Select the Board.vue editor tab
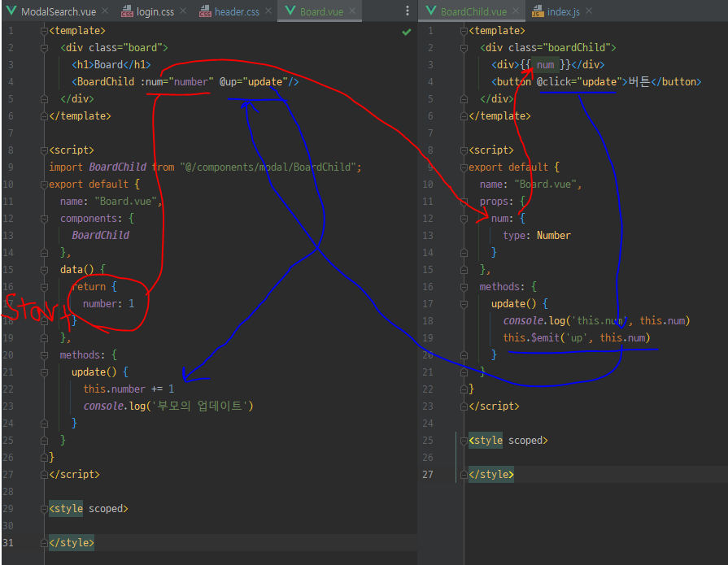 click(x=321, y=11)
